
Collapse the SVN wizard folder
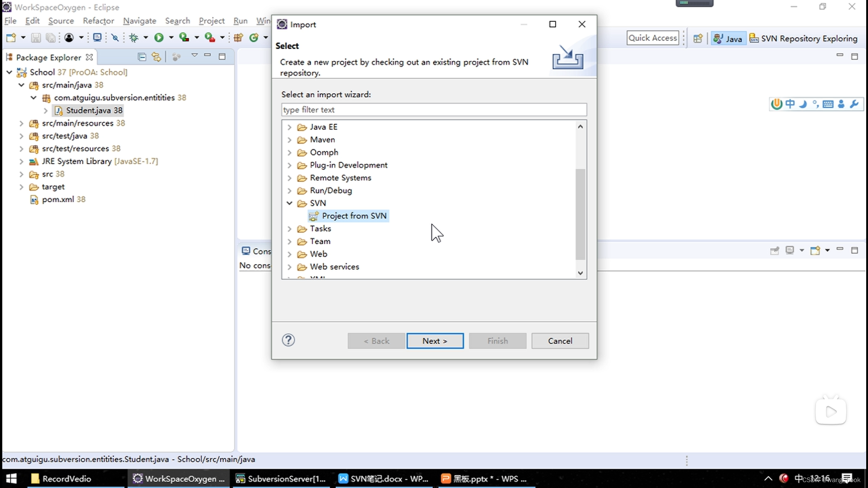click(x=289, y=203)
